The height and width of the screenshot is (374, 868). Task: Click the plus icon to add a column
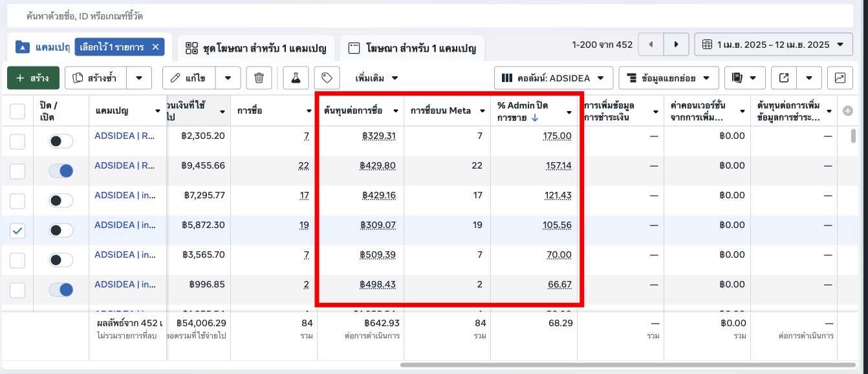pyautogui.click(x=848, y=111)
